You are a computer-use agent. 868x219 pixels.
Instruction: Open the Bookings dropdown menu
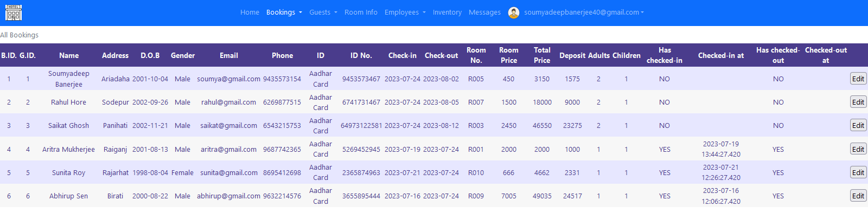pos(284,12)
